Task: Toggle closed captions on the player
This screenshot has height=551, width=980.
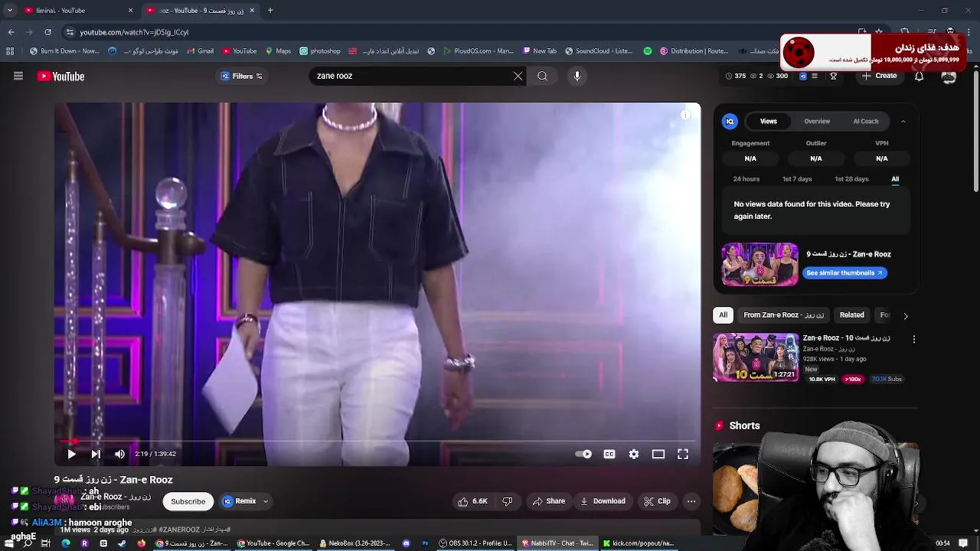Action: click(609, 454)
